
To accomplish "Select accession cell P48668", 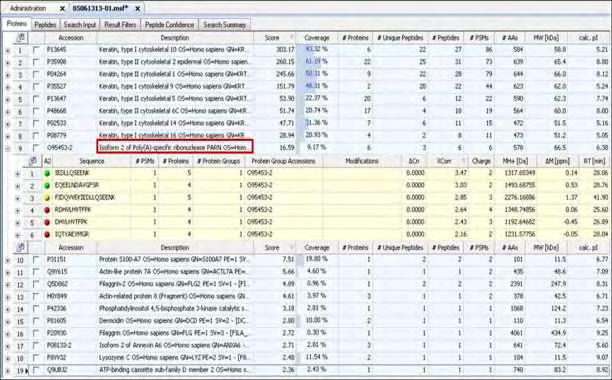I will (x=70, y=111).
